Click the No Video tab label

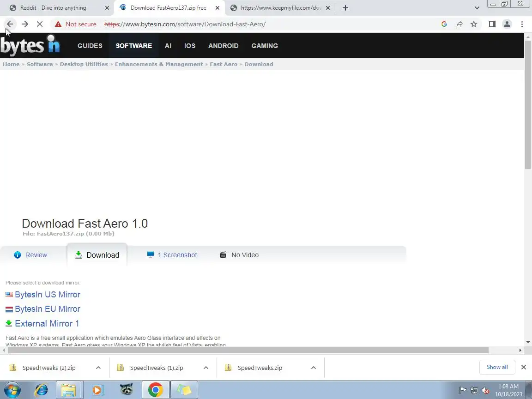click(x=245, y=255)
